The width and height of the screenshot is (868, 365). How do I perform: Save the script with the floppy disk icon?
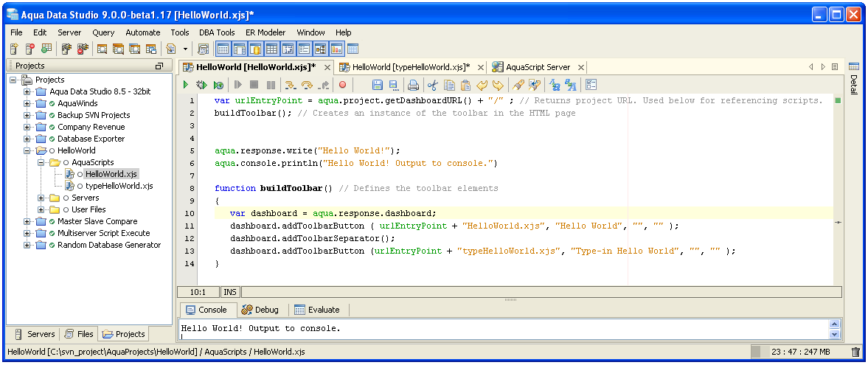click(378, 85)
